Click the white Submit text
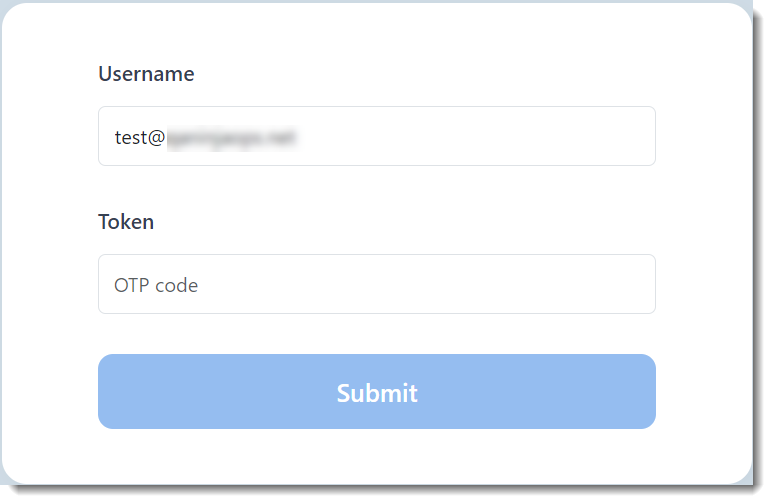Screen dimensions: 772x504 (x=377, y=393)
